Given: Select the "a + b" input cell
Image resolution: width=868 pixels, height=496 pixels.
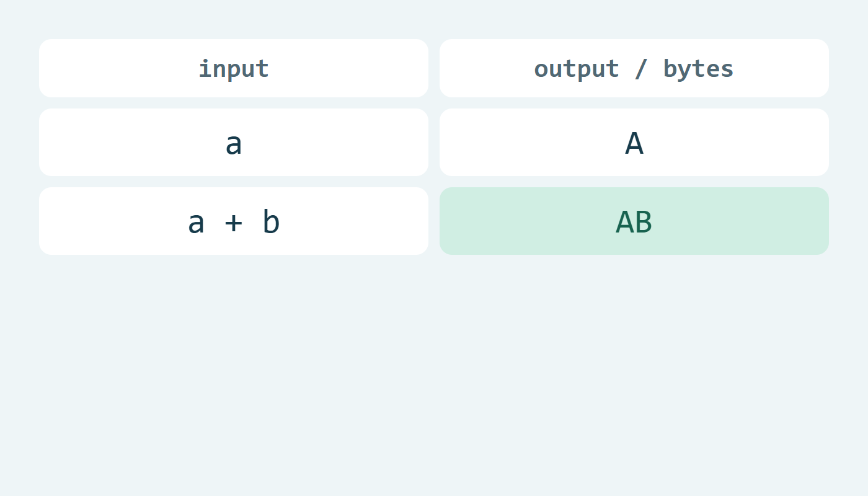Looking at the screenshot, I should pyautogui.click(x=234, y=221).
